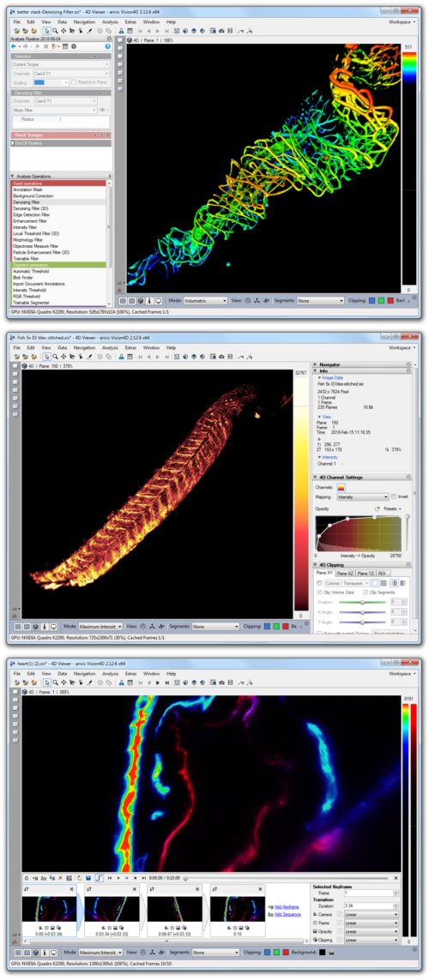Screen dimensions: 429x980
Task: Click the add-point icon next to Presets
Action: pos(378,508)
